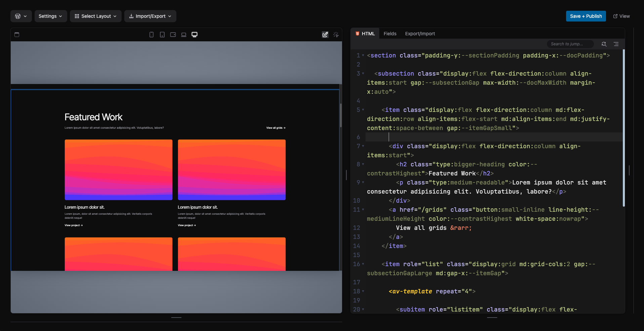Enable the element picker cursor tool
The height and width of the screenshot is (331, 644).
coord(336,35)
